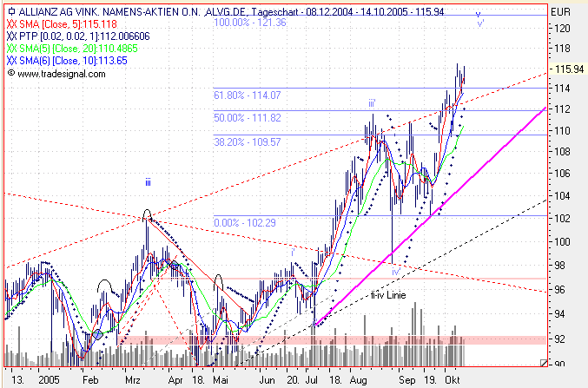Select the SMA [Close, 5]:115.118 legend entry
588x388 pixels.
click(68, 24)
